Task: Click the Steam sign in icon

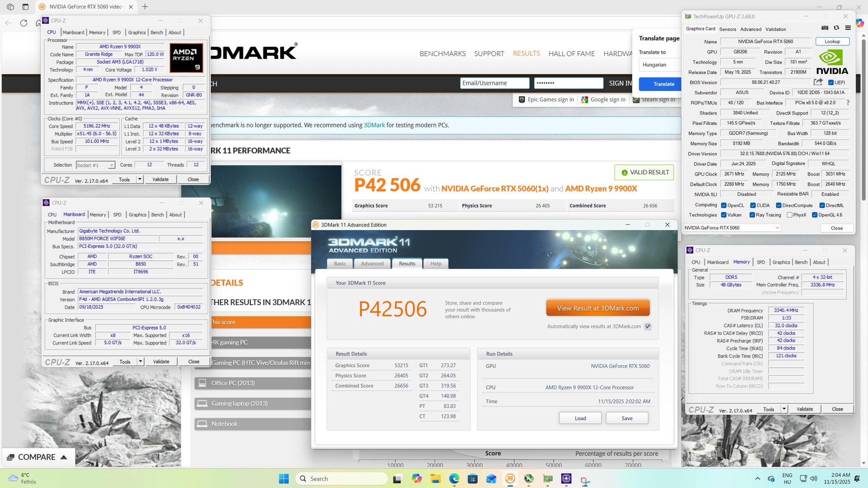Action: coord(636,100)
